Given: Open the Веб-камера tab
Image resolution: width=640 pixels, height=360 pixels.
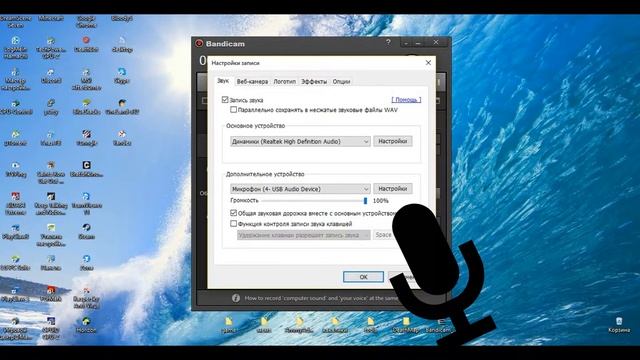Looking at the screenshot, I should (252, 82).
